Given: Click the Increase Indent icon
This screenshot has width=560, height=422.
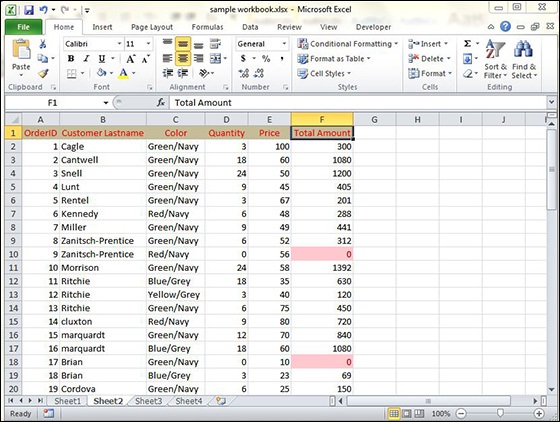Looking at the screenshot, I should [183, 73].
